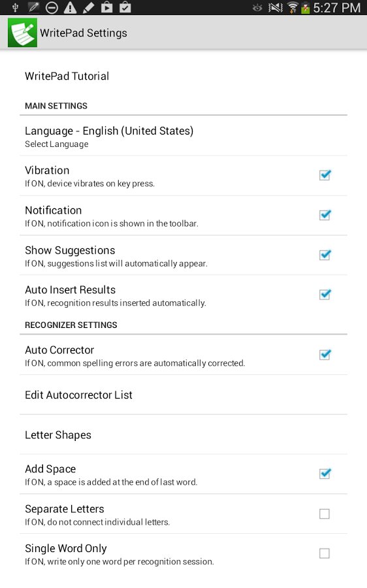Open Language selection for English (United States)

[x=183, y=136]
